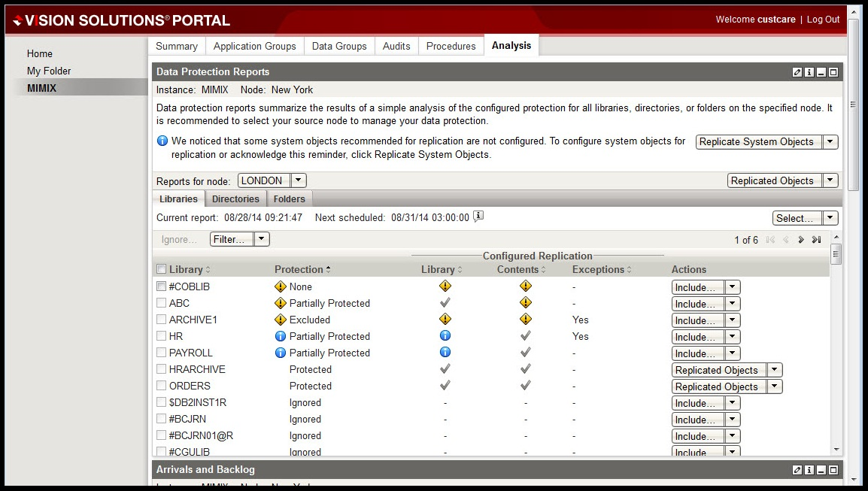Go to next page of library list

pyautogui.click(x=801, y=240)
